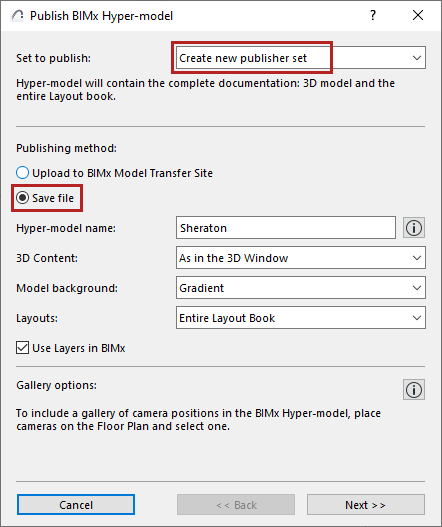Click the info icon beside Hyper-model name
The image size is (442, 527).
point(414,228)
